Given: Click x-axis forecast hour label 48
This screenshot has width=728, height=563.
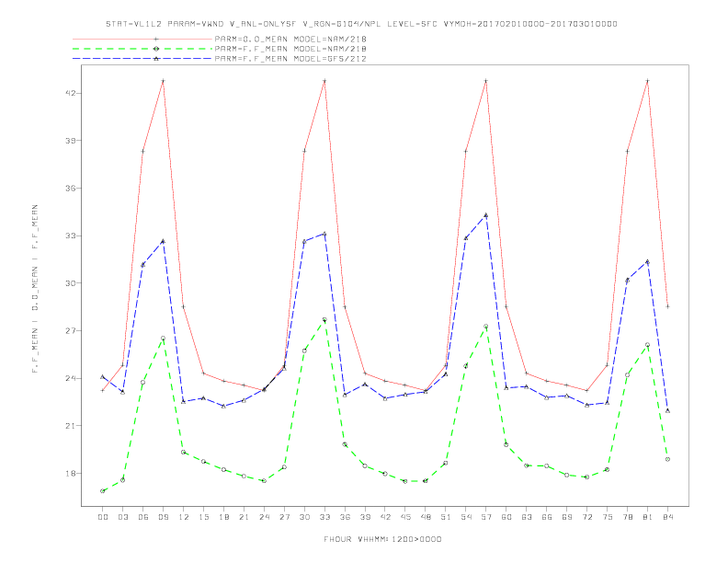Looking at the screenshot, I should click(x=426, y=517).
